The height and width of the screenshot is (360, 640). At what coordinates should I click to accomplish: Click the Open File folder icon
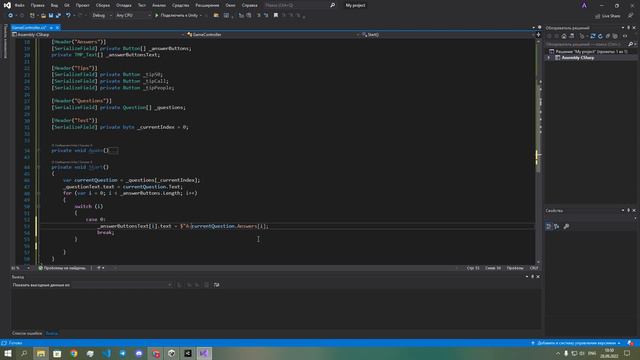(43, 16)
